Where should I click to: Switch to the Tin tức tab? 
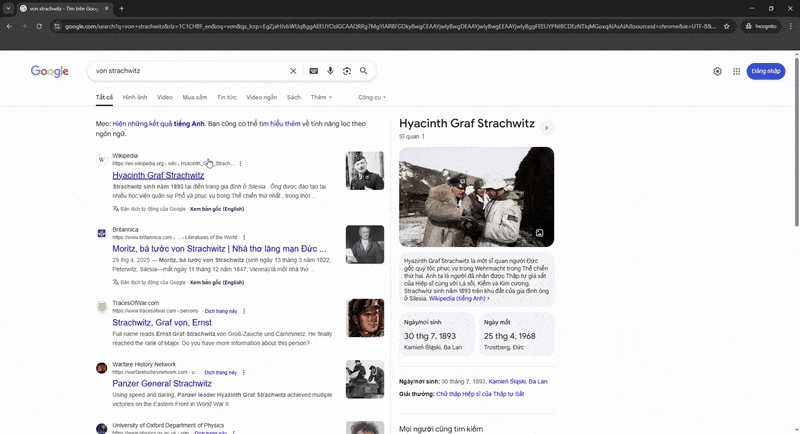[227, 97]
